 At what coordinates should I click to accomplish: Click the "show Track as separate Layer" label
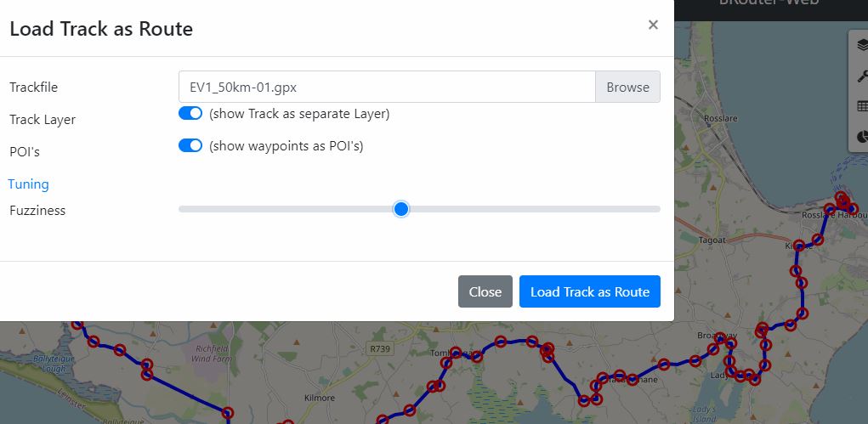coord(299,114)
